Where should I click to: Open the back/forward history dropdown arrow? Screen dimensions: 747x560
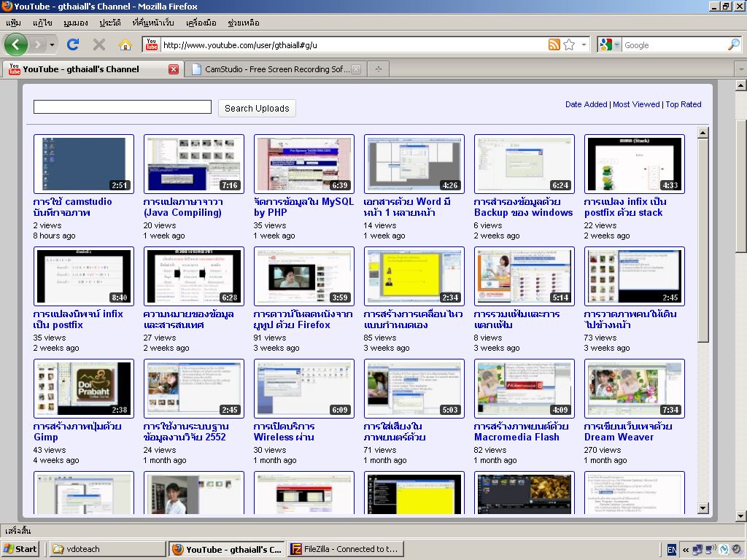point(52,44)
